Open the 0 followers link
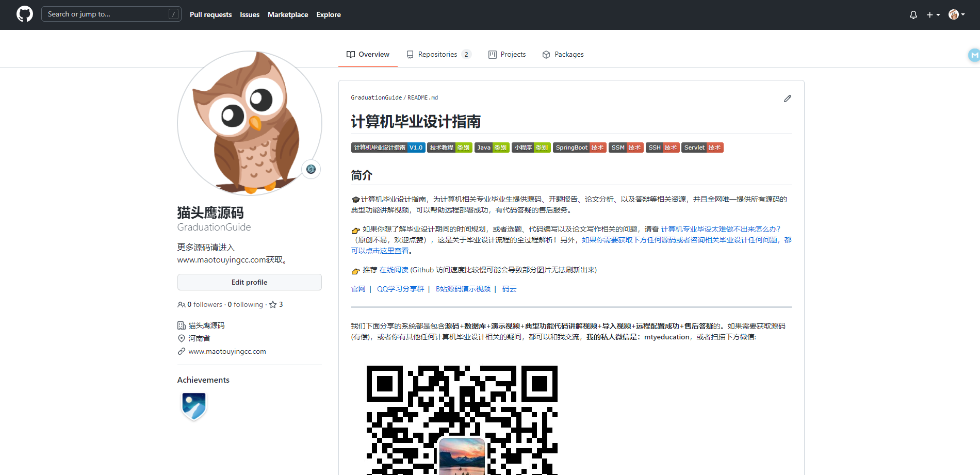Viewport: 980px width, 475px height. pyautogui.click(x=200, y=304)
